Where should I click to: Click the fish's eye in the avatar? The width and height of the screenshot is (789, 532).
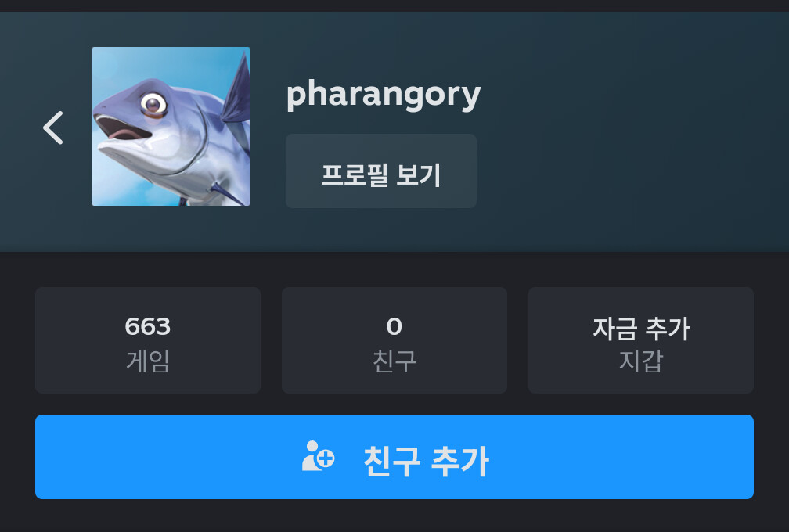coord(153,105)
